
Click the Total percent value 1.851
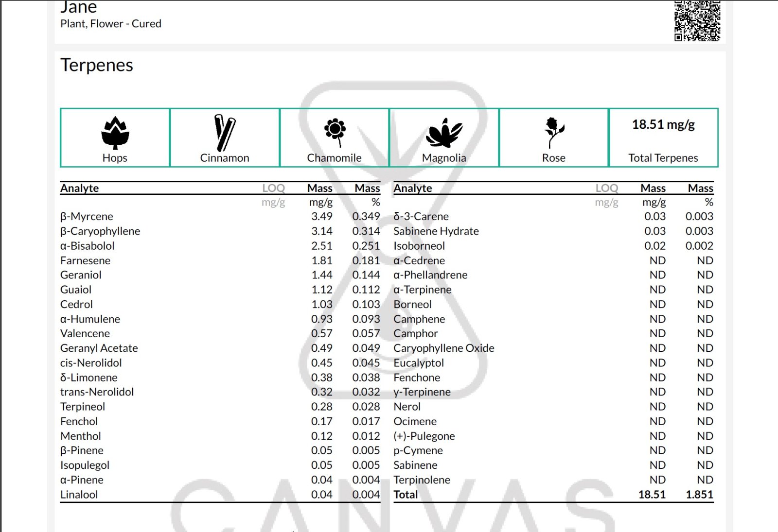[699, 495]
